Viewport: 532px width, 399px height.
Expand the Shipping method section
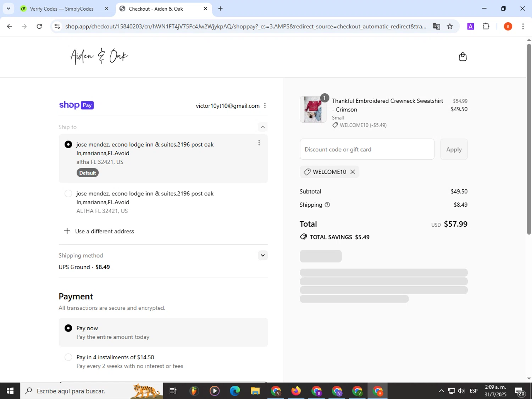[262, 255]
